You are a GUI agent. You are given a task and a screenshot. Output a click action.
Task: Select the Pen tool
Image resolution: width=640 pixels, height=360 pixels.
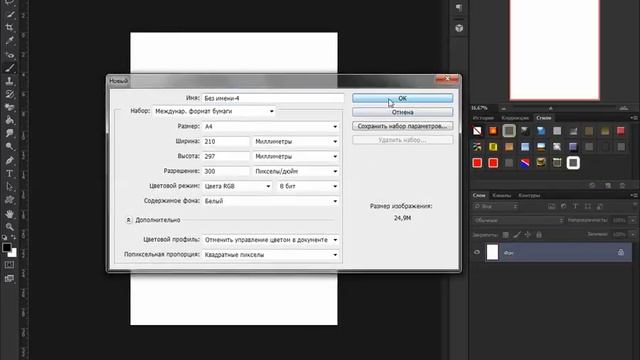(10, 160)
